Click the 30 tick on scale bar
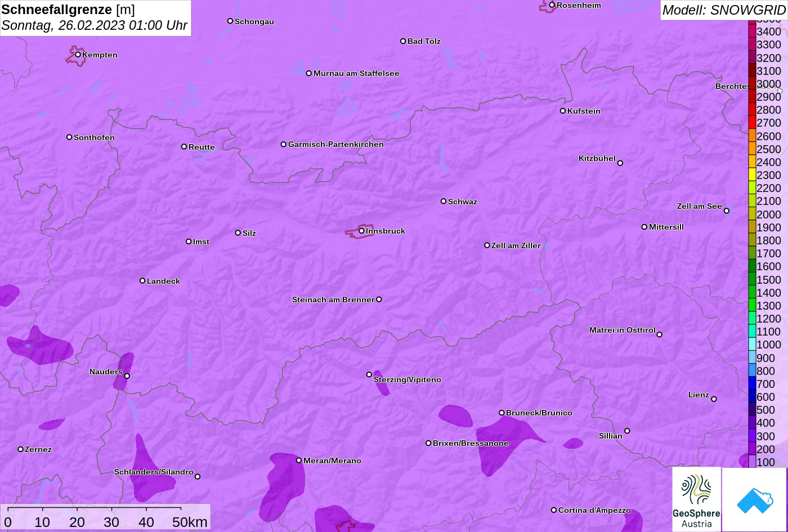 pos(111,522)
